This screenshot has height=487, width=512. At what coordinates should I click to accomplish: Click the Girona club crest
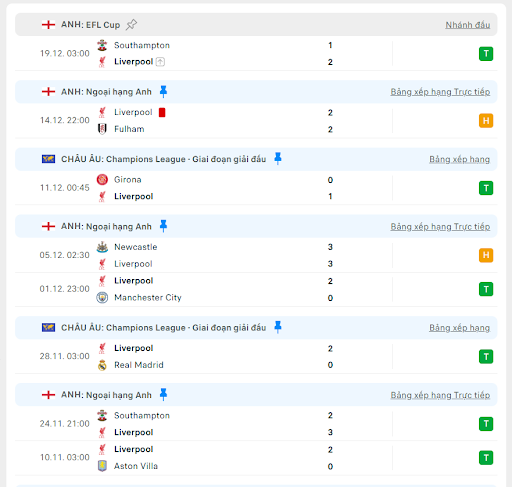click(102, 180)
